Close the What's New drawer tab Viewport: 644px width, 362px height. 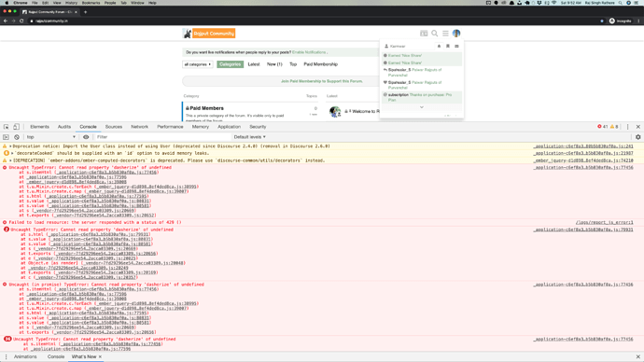tap(100, 356)
